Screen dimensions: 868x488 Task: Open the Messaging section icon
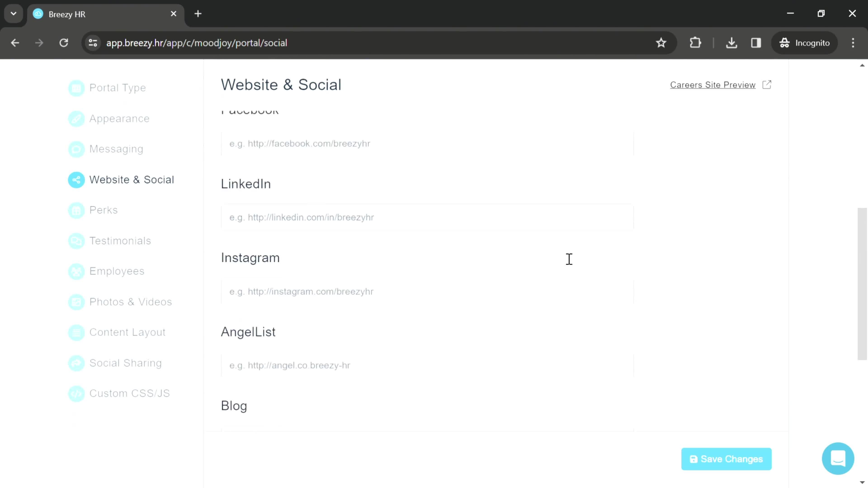76,149
